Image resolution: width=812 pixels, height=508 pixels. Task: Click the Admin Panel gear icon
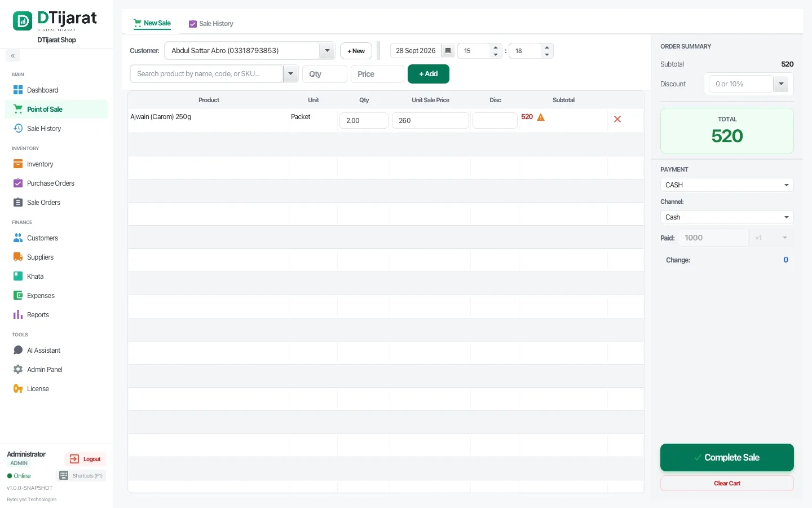coord(18,369)
